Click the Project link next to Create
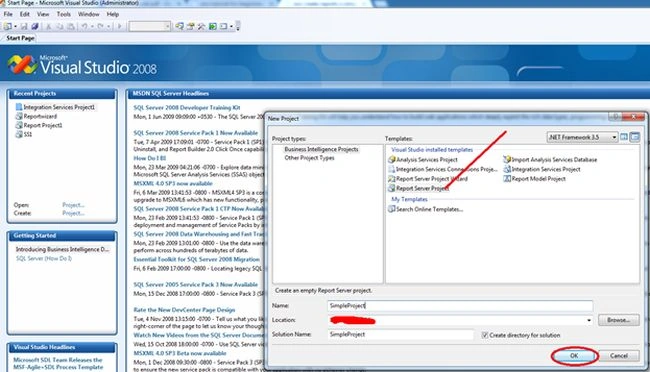Screen dimensions: 650x372 point(73,213)
